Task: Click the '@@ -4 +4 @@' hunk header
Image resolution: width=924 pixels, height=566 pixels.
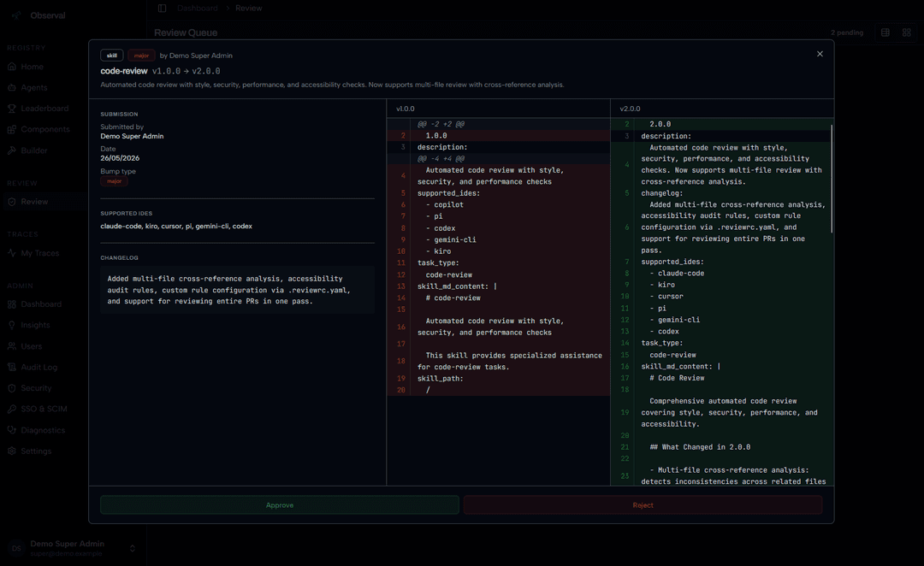Action: (x=441, y=158)
